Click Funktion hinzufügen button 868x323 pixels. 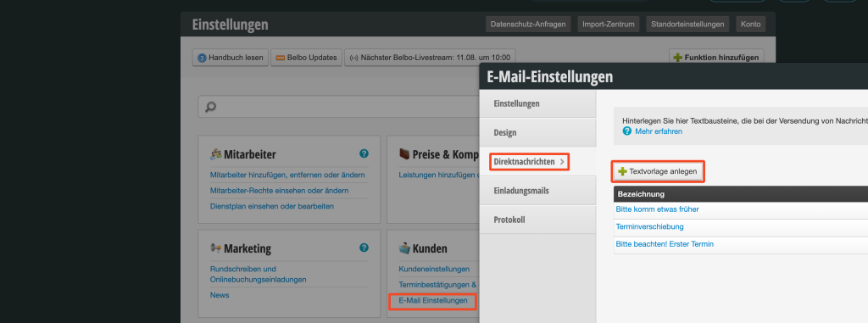tap(717, 58)
